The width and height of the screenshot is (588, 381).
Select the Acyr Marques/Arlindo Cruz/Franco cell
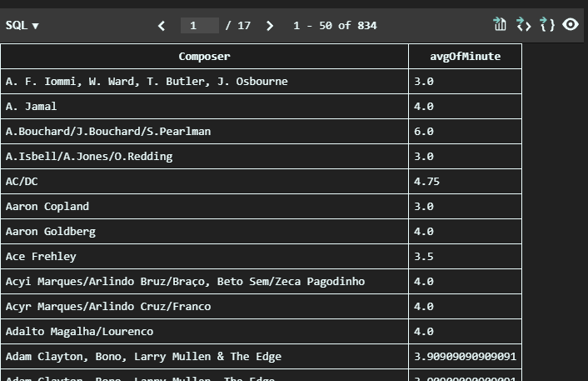(204, 307)
